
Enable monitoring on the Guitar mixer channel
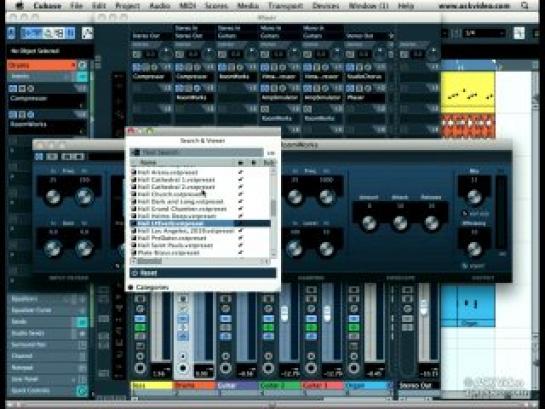[x=226, y=356]
